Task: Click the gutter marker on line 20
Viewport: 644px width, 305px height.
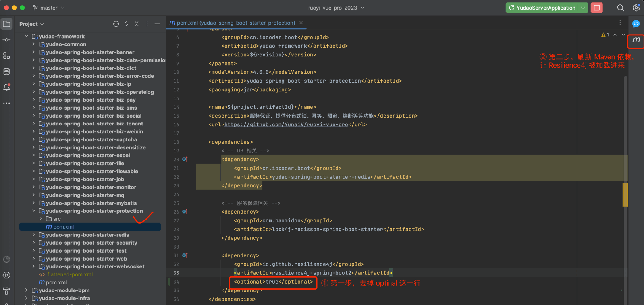Action: point(185,159)
